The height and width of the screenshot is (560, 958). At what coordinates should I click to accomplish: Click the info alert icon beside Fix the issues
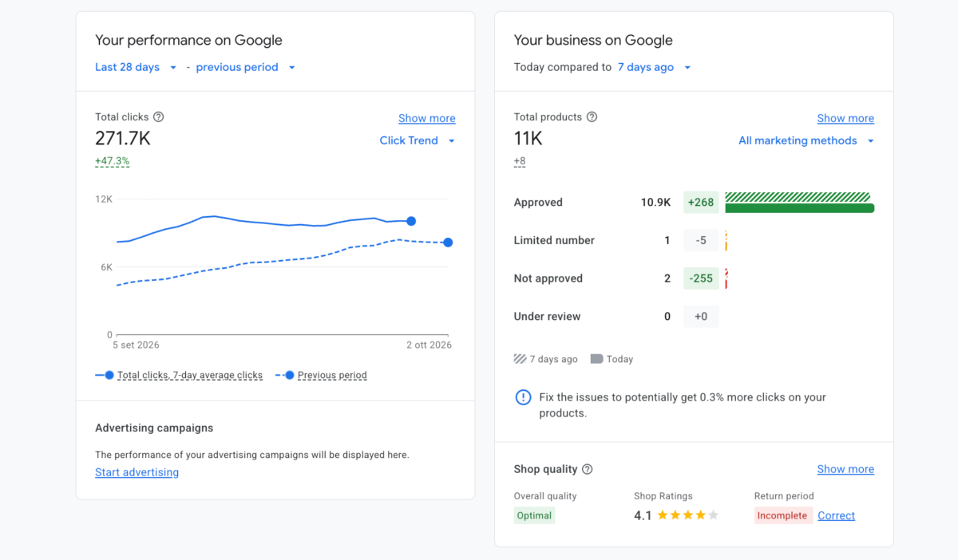click(523, 397)
